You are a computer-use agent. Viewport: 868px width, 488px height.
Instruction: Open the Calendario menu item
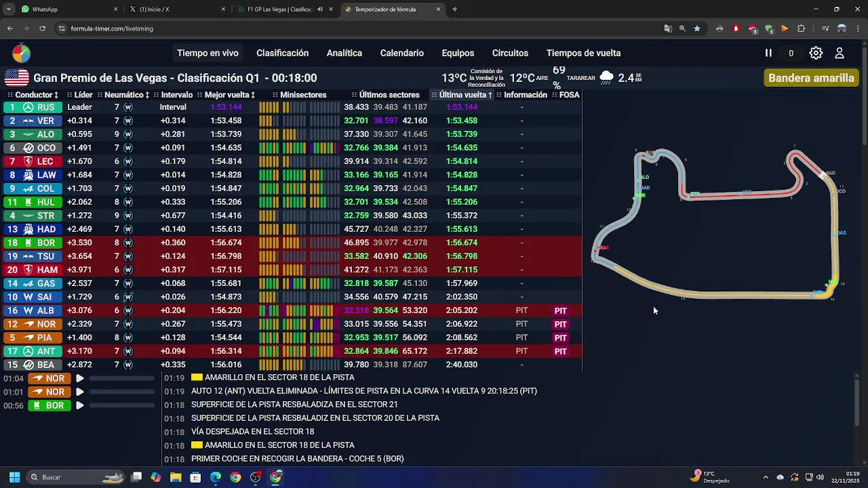[x=401, y=53]
